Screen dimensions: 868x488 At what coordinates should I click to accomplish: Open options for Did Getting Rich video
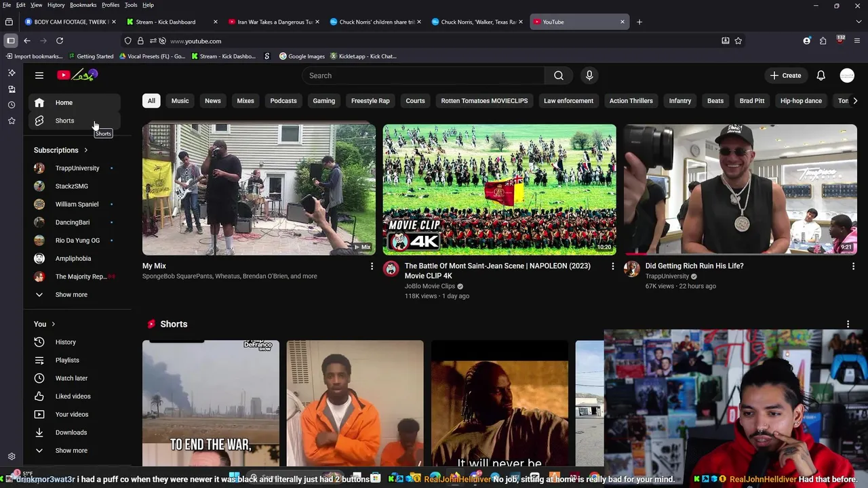coord(853,266)
